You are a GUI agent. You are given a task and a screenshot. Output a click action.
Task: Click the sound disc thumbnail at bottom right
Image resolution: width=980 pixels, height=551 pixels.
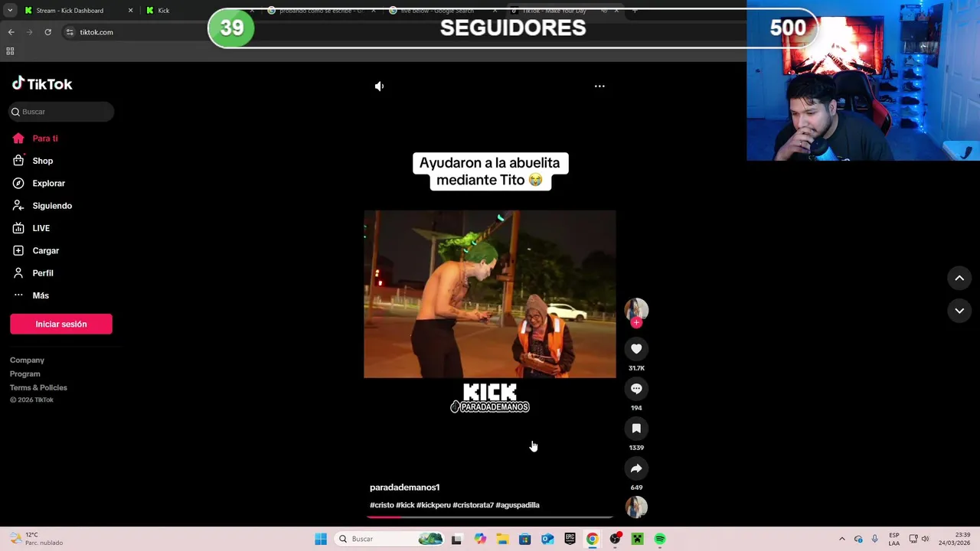tap(636, 507)
